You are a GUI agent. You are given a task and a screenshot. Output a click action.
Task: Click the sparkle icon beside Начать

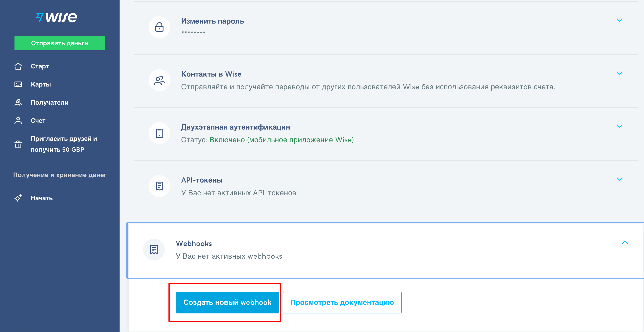pyautogui.click(x=18, y=198)
